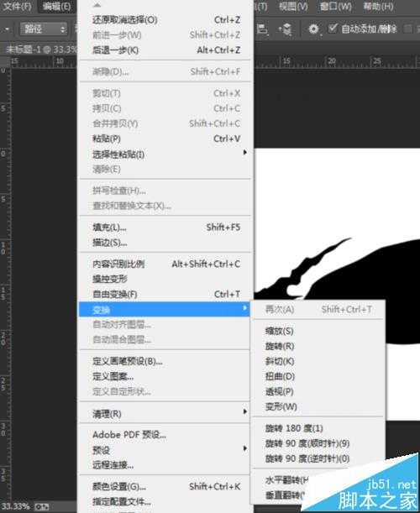
Task: Select 缩放(S) transform
Action: click(x=318, y=331)
